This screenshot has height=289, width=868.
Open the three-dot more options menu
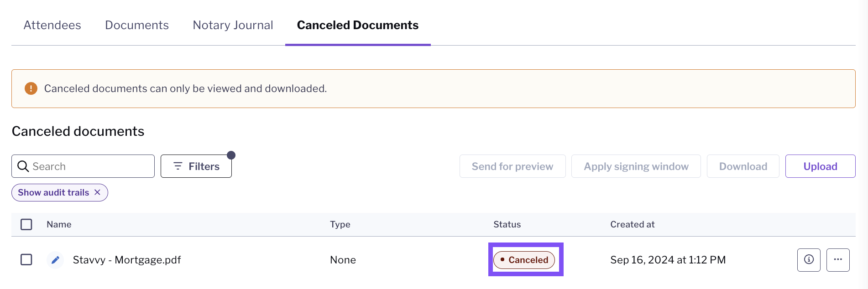[838, 260]
